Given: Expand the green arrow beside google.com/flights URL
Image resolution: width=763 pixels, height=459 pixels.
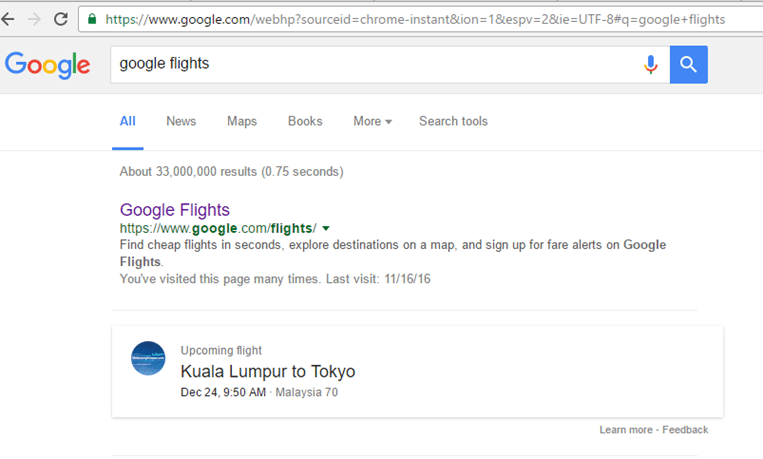Looking at the screenshot, I should pos(326,228).
